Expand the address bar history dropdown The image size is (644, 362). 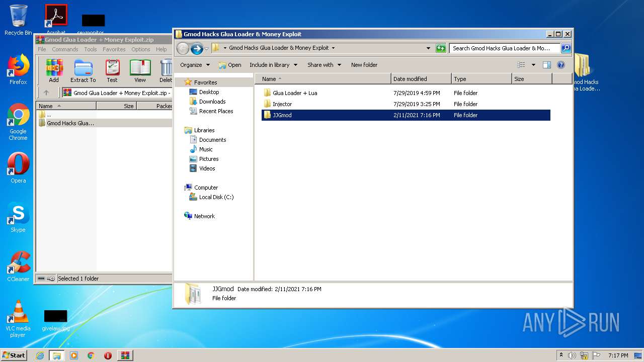[x=428, y=48]
